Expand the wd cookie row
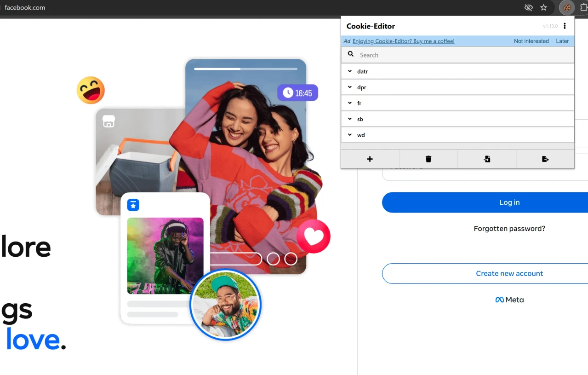Image resolution: width=588 pixels, height=375 pixels. tap(457, 135)
